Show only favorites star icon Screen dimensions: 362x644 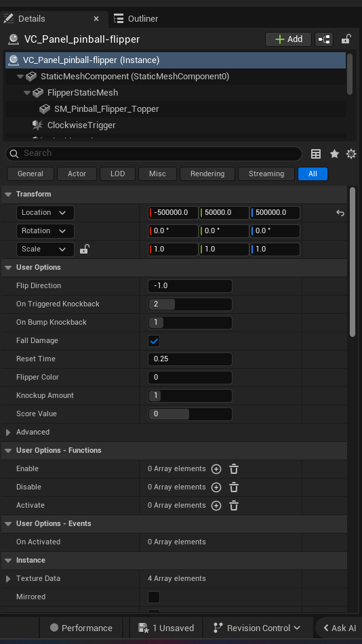334,154
